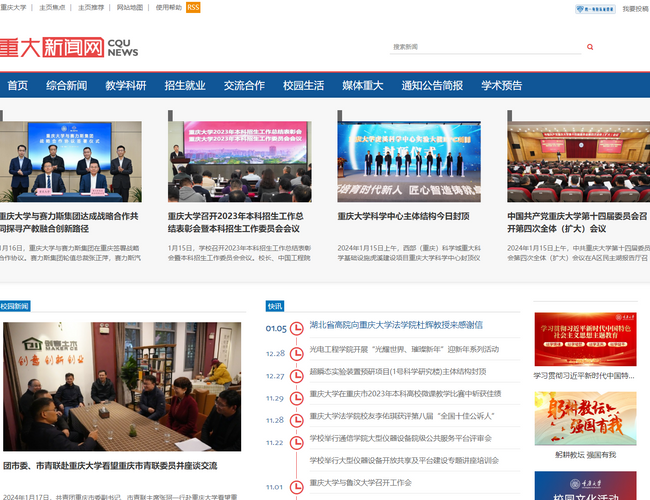Click the clock icon beside 11.28

296,420
